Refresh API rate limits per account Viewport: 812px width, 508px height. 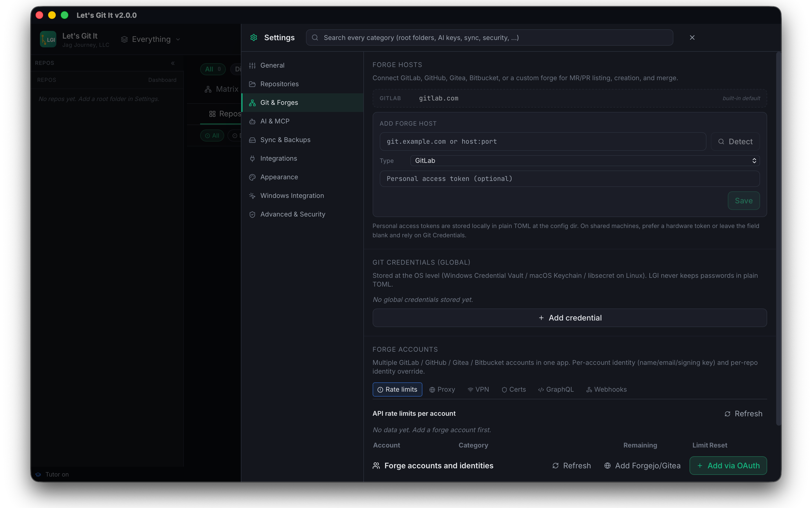[x=743, y=413]
